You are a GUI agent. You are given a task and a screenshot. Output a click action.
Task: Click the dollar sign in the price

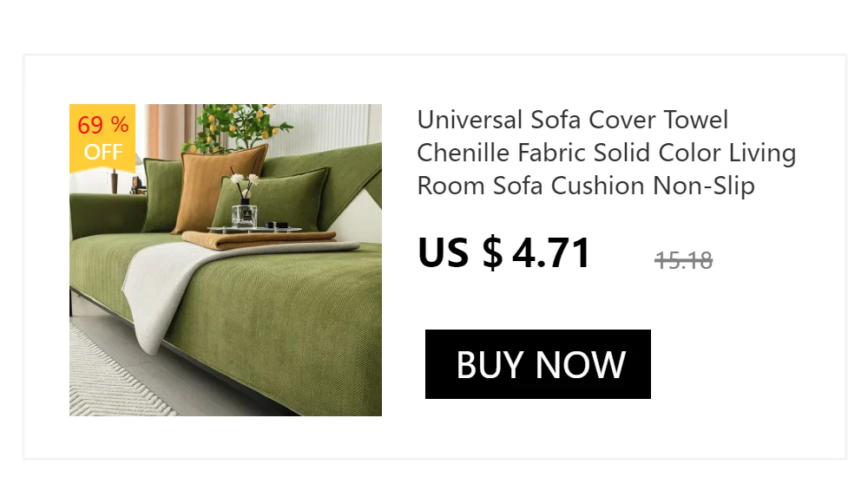[x=492, y=253]
